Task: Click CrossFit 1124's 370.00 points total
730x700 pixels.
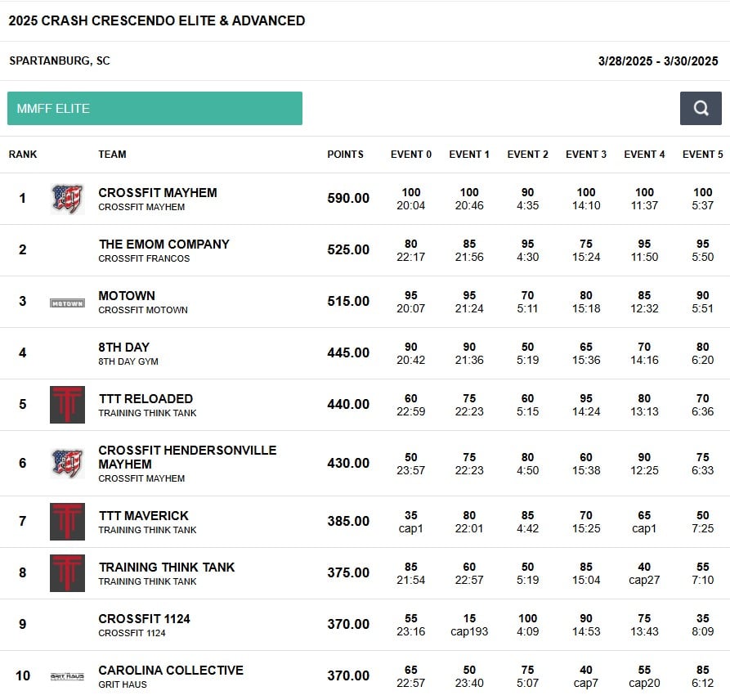Action: tap(347, 625)
